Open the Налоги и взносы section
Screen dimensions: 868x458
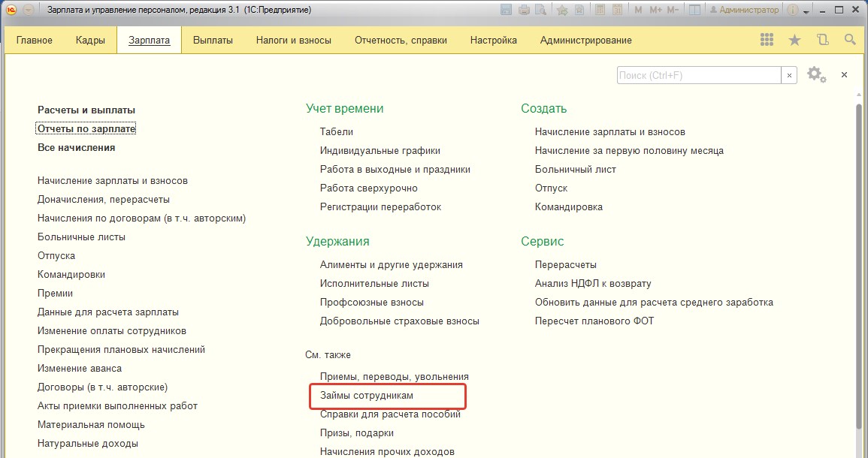[294, 40]
